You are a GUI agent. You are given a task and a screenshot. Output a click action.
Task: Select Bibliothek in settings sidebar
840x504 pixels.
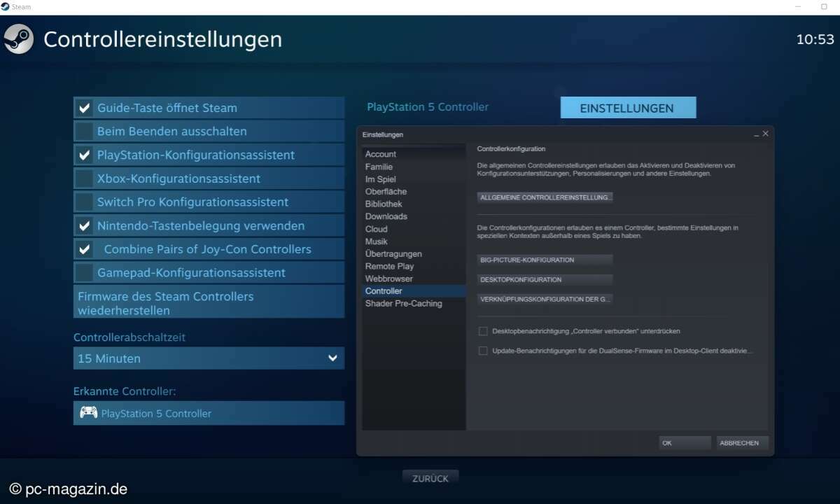click(414, 204)
